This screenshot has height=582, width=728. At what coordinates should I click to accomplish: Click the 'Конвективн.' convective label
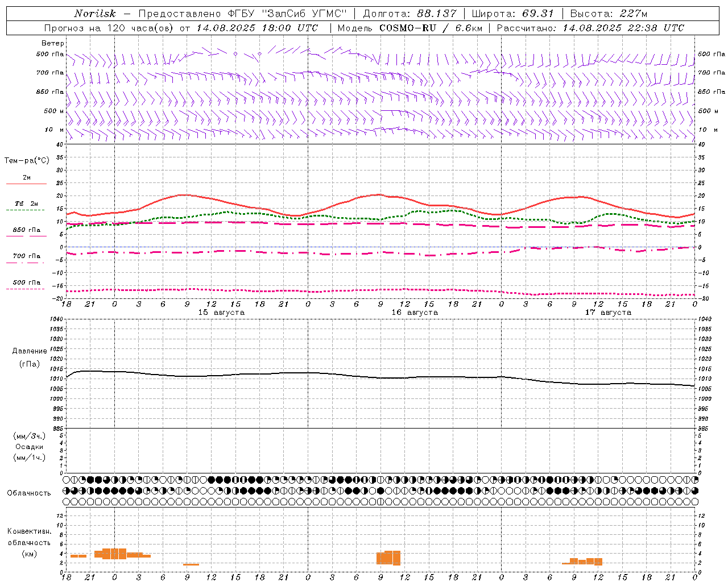click(x=30, y=531)
